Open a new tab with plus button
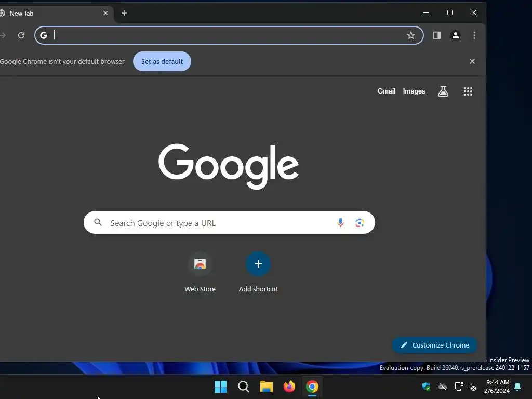The image size is (532, 399). pyautogui.click(x=124, y=13)
